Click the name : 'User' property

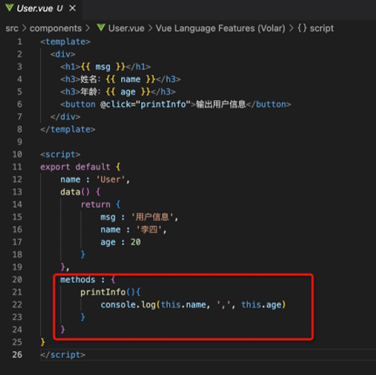click(x=95, y=180)
